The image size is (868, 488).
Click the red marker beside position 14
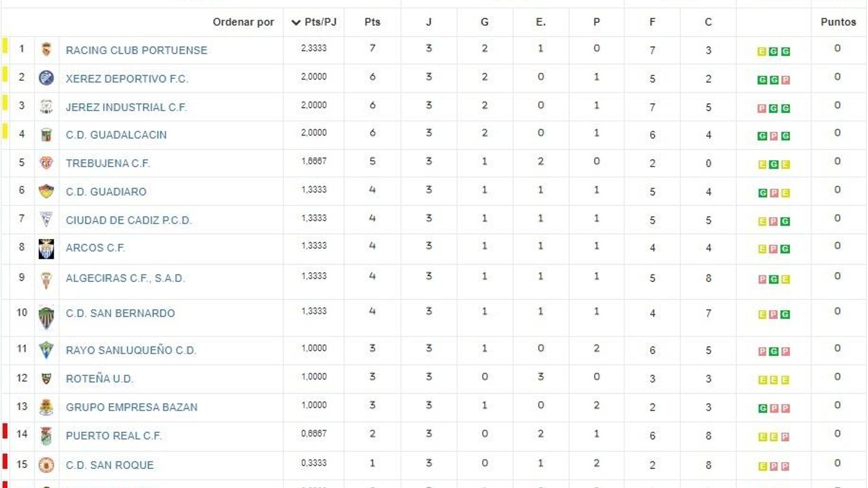point(5,431)
